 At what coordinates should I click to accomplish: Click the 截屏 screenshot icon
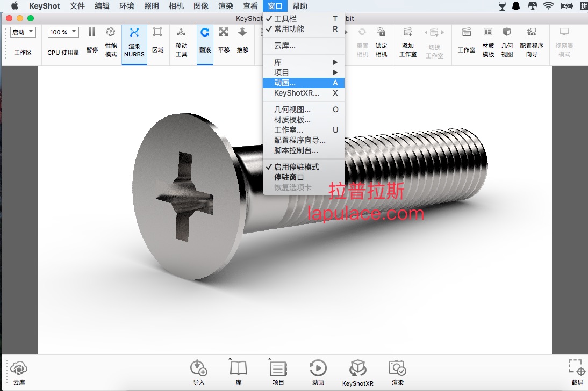[x=577, y=367]
